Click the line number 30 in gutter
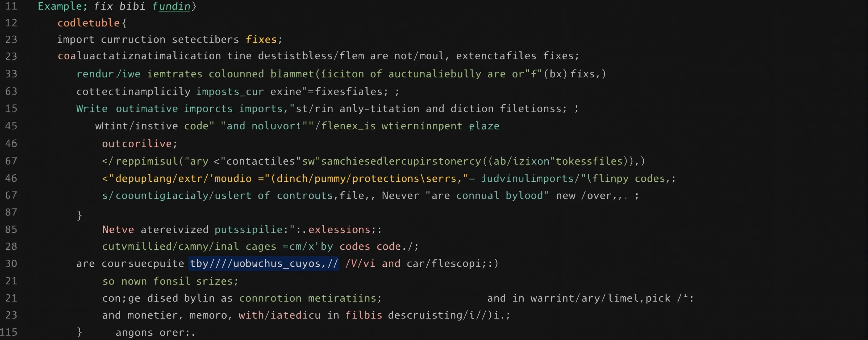This screenshot has height=340, width=868. 11,263
